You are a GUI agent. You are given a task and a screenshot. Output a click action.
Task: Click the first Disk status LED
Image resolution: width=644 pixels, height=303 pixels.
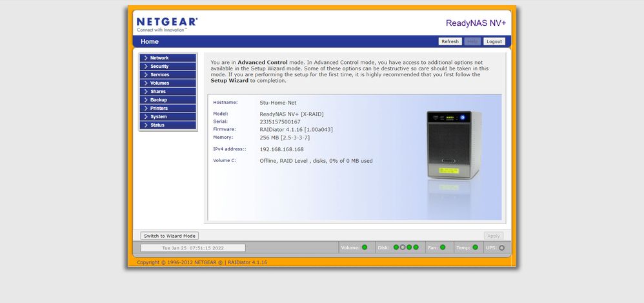tap(396, 247)
